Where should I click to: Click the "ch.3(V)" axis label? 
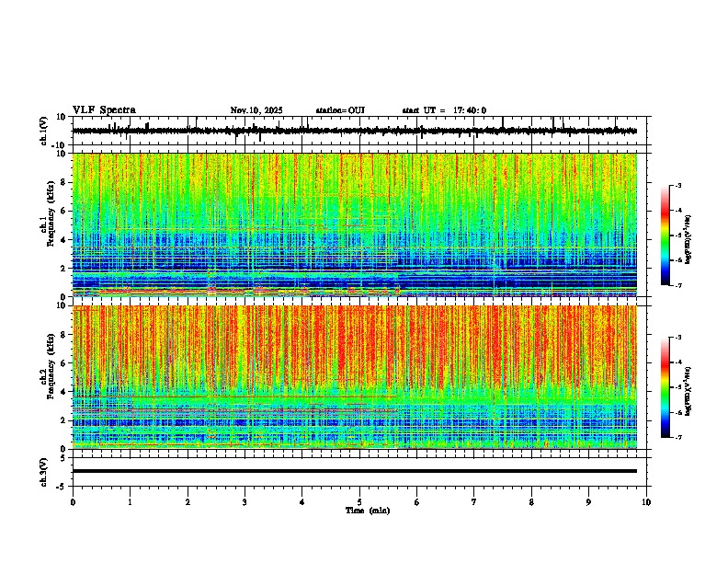pyautogui.click(x=44, y=472)
